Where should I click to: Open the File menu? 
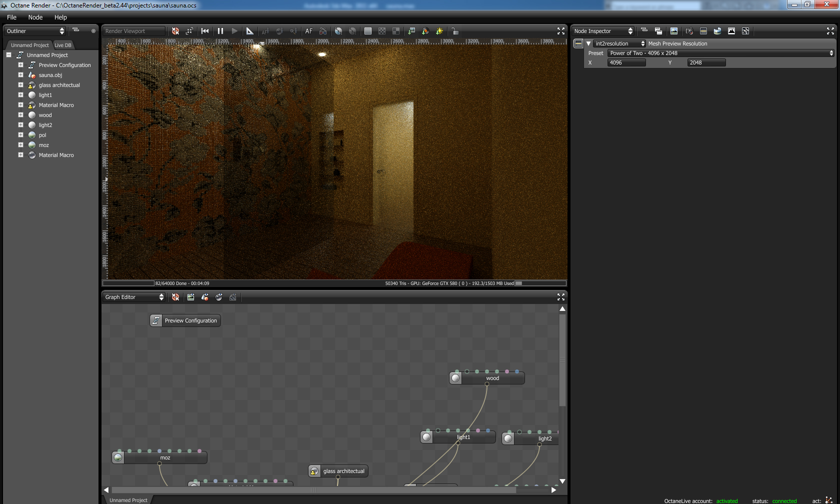11,17
